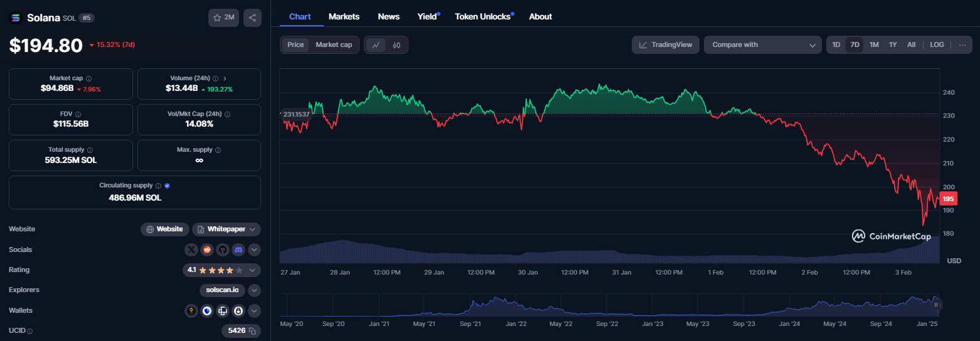Screen dimensions: 980x341
Task: Set chart range to 1M
Action: (874, 45)
